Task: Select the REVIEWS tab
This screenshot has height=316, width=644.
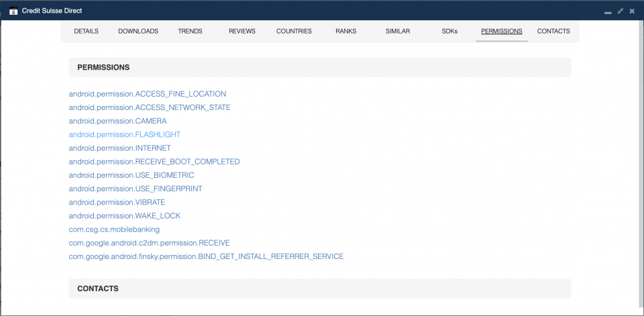Action: pyautogui.click(x=242, y=31)
